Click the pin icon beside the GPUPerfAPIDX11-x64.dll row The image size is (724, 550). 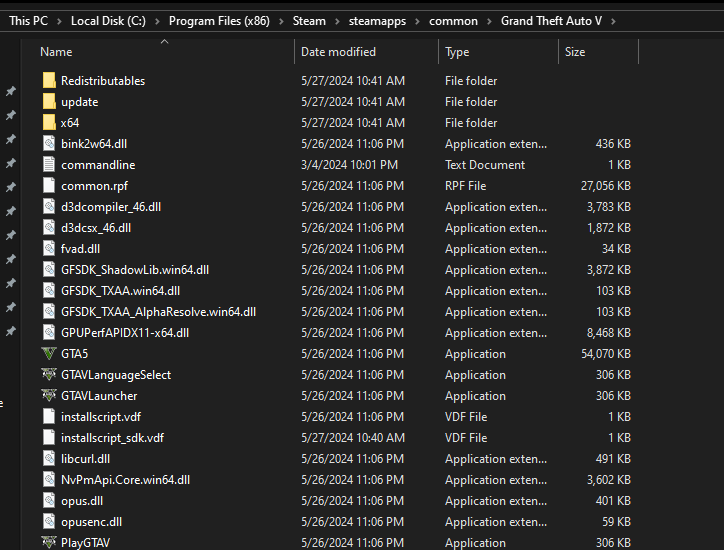coord(11,331)
